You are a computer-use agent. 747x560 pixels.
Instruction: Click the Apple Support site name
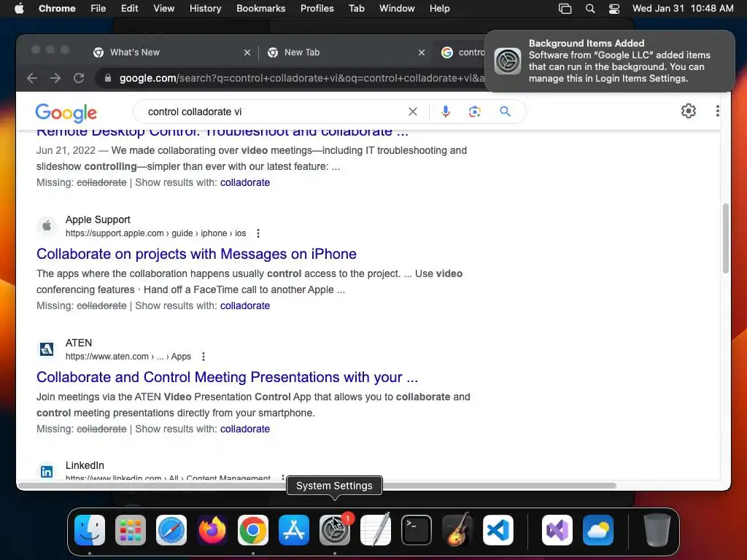(x=98, y=219)
